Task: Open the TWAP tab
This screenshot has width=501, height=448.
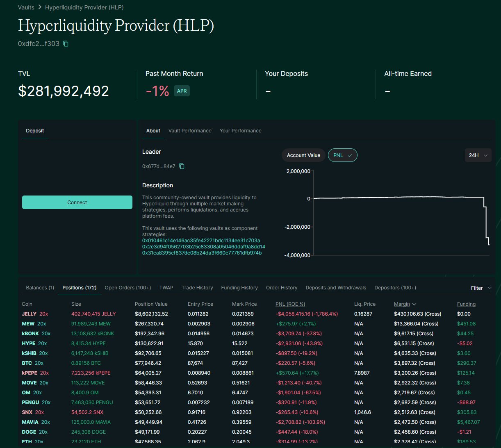Action: tap(166, 288)
